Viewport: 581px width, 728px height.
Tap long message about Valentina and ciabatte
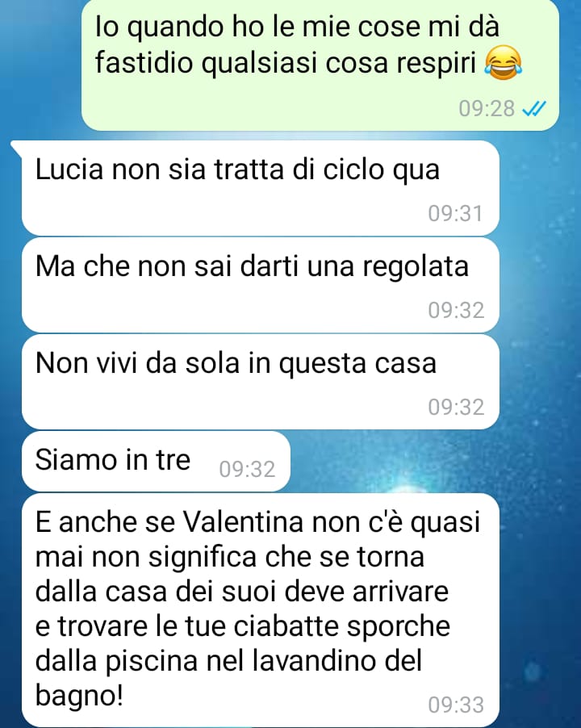pyautogui.click(x=261, y=610)
